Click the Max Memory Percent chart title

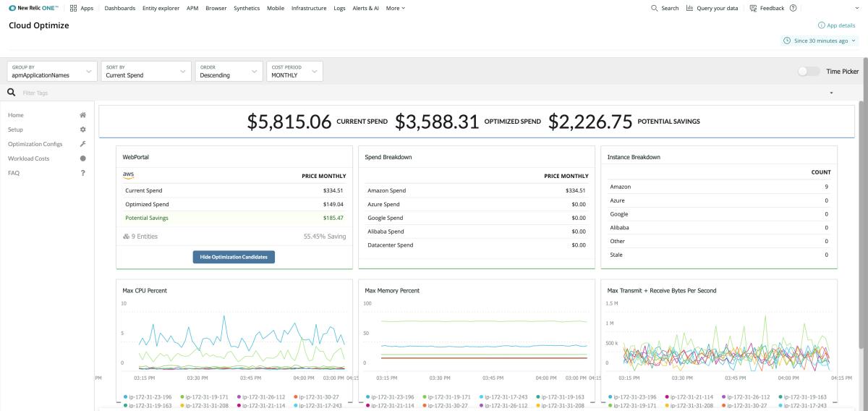pos(392,291)
